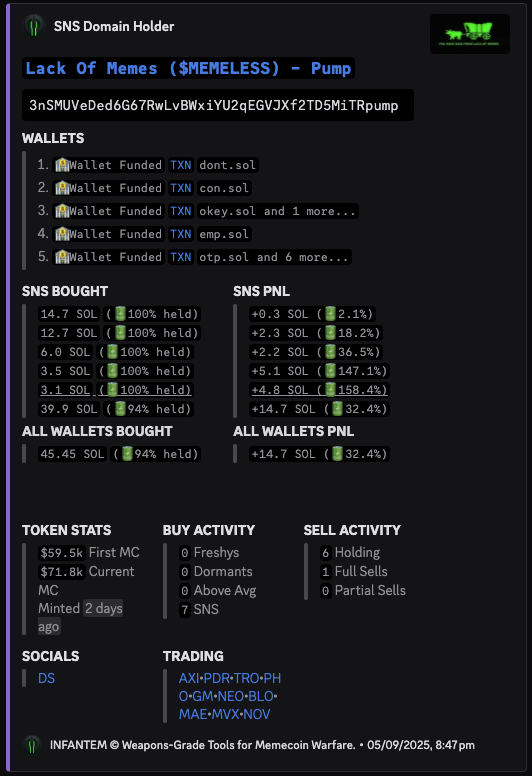Open the TXN link for otp.sol
The image size is (532, 776).
[181, 257]
